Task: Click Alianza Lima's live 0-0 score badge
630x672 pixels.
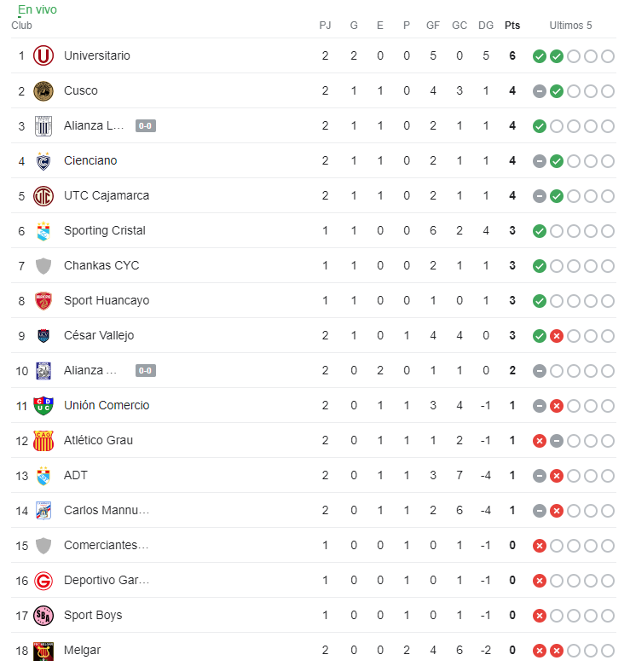Action: coord(145,126)
